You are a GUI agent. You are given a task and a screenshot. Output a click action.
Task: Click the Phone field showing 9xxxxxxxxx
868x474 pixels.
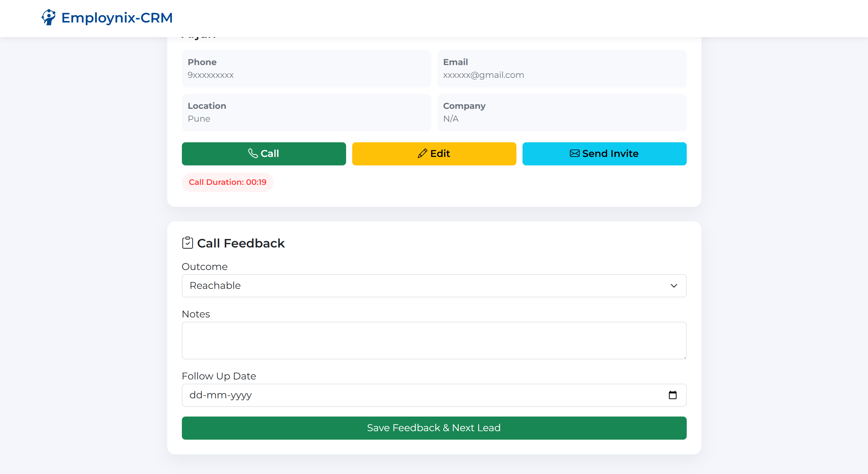tap(306, 69)
